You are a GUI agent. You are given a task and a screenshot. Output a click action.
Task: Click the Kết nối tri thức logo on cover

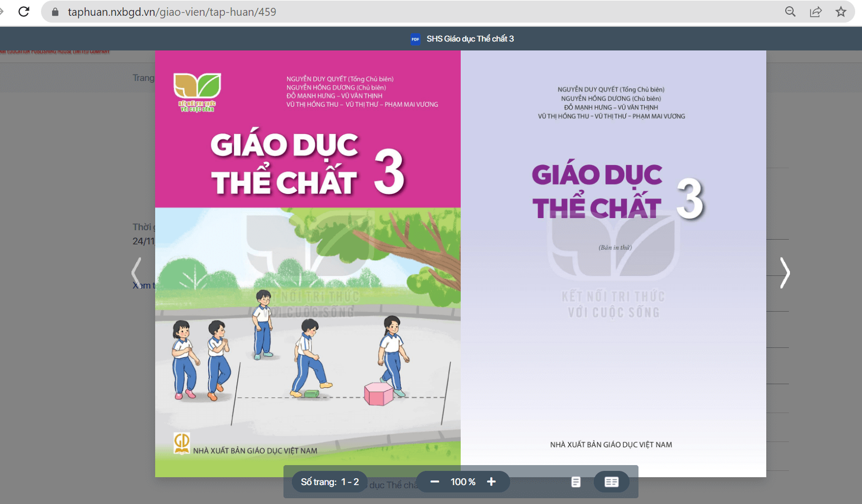(197, 92)
